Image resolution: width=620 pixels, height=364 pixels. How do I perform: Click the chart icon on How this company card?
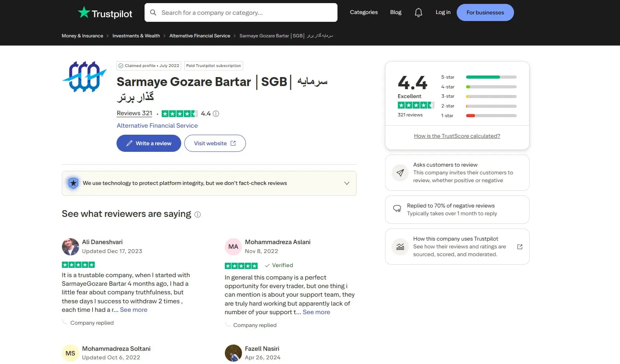tap(400, 247)
